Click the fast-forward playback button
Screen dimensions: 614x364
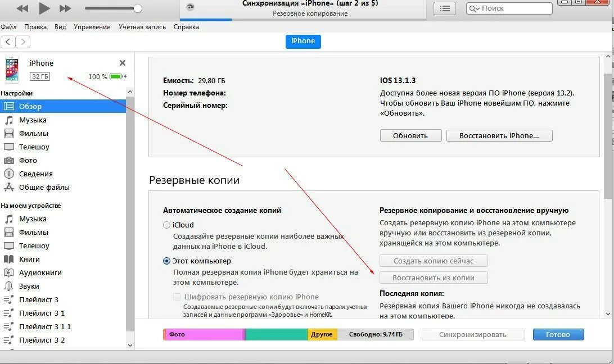(x=65, y=8)
